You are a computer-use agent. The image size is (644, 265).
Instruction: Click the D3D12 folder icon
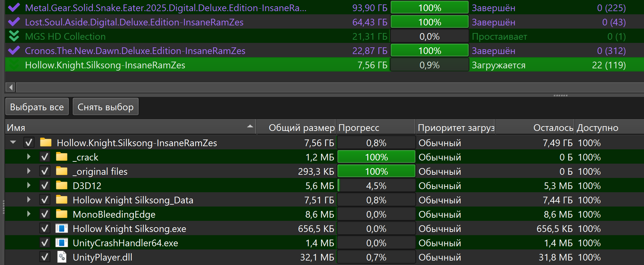[x=62, y=185]
